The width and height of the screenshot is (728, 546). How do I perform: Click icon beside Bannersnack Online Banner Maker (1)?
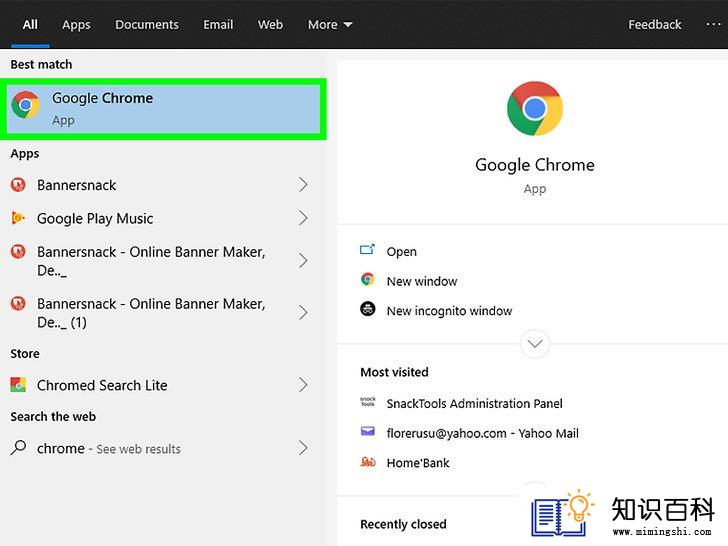(x=18, y=304)
